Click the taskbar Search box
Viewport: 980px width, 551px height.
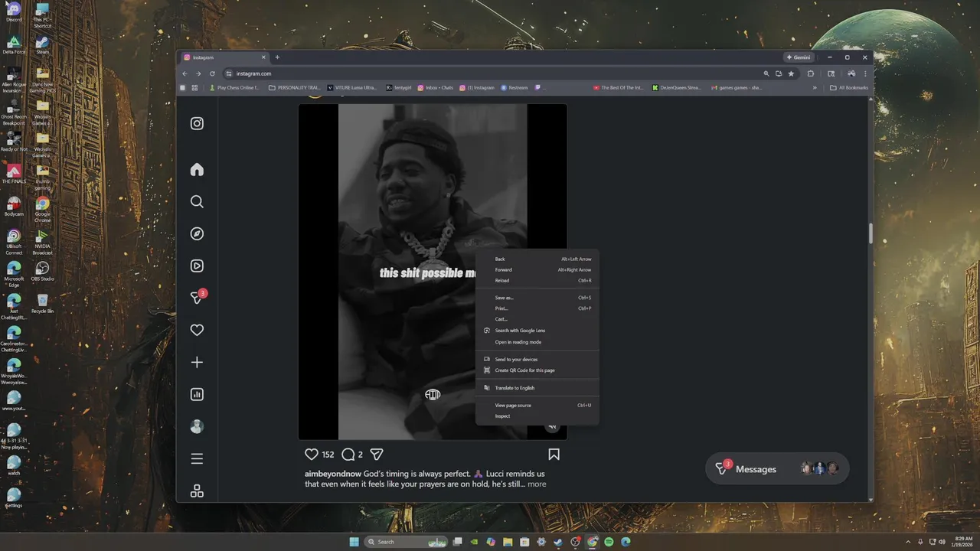pyautogui.click(x=406, y=542)
